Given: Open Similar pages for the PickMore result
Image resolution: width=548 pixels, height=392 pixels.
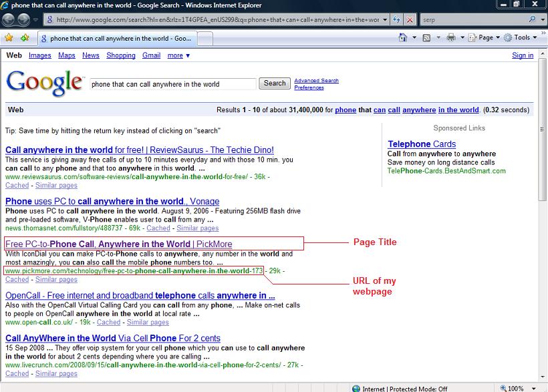Looking at the screenshot, I should (x=56, y=279).
